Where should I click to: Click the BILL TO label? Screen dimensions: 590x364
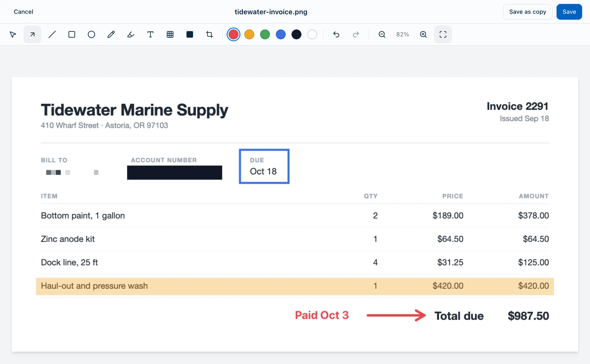pos(54,160)
